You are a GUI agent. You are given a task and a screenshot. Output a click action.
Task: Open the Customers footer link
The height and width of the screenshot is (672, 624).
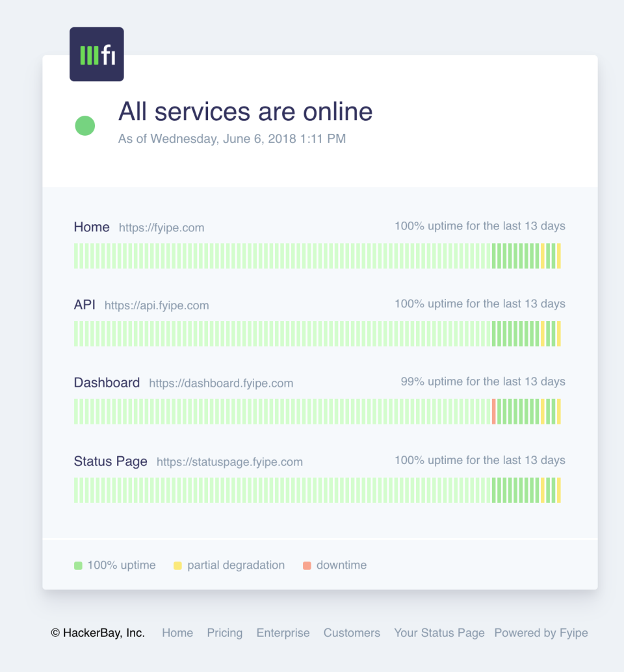[x=352, y=633]
